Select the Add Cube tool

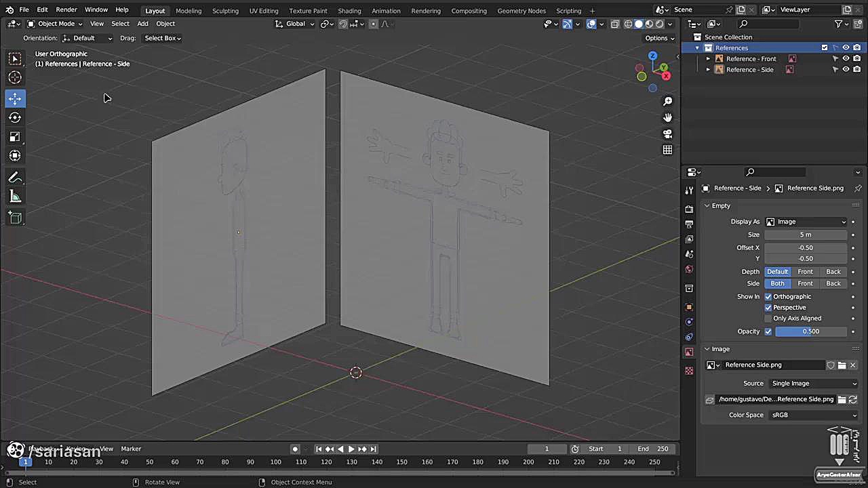(15, 218)
